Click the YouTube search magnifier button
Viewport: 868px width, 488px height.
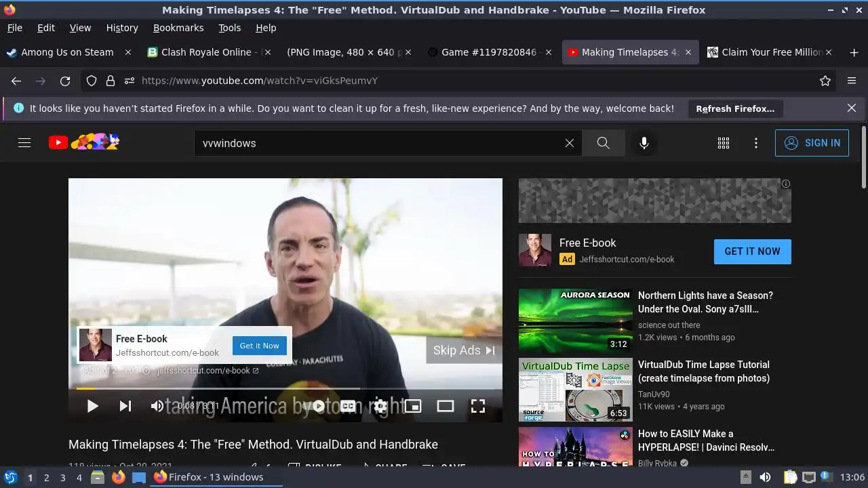[603, 143]
